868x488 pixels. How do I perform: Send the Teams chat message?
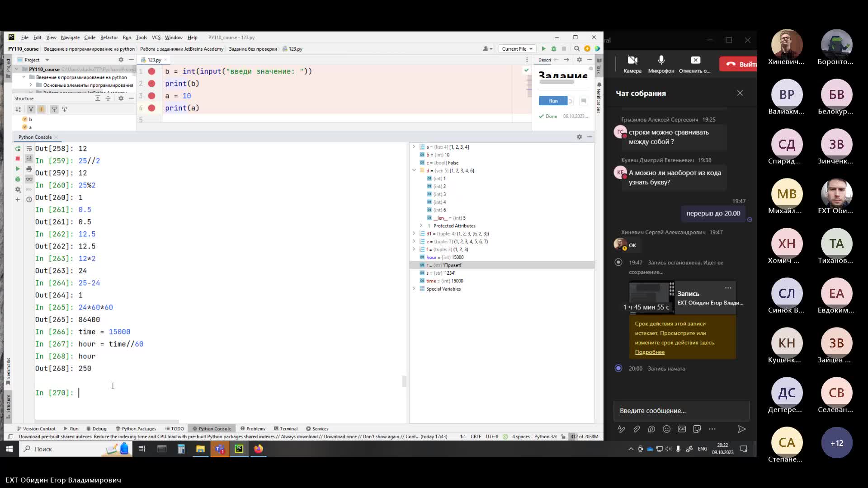(741, 429)
